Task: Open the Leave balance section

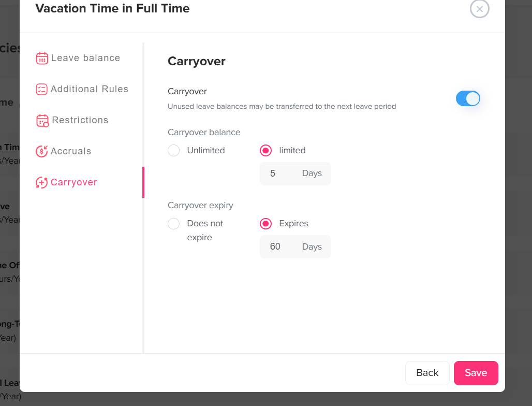Action: click(85, 58)
